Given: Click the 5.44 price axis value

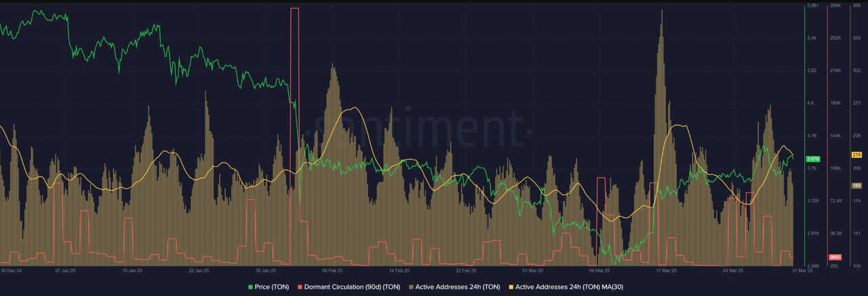Looking at the screenshot, I should (812, 38).
